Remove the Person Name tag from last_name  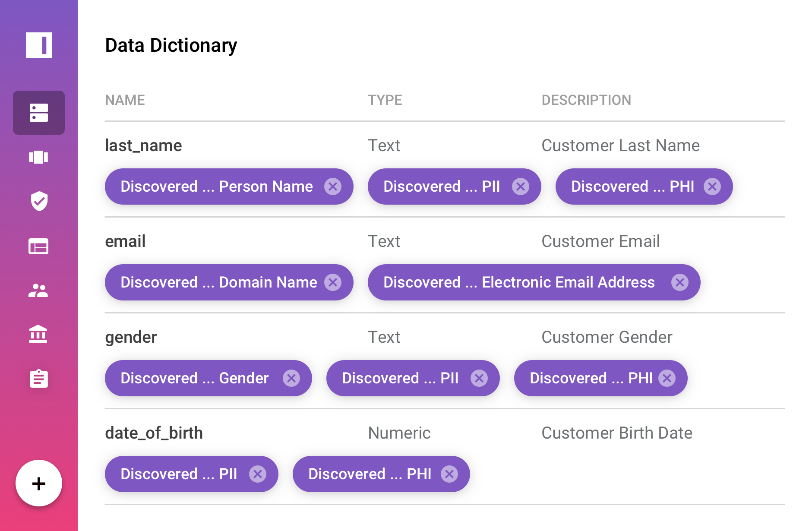(333, 186)
